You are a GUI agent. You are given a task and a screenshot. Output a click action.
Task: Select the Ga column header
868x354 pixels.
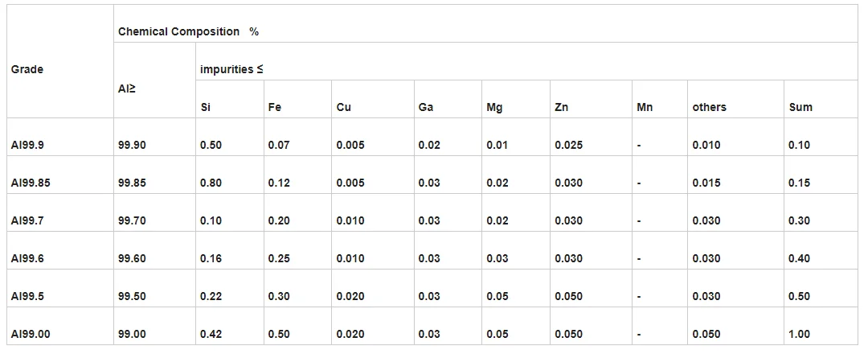pyautogui.click(x=426, y=107)
